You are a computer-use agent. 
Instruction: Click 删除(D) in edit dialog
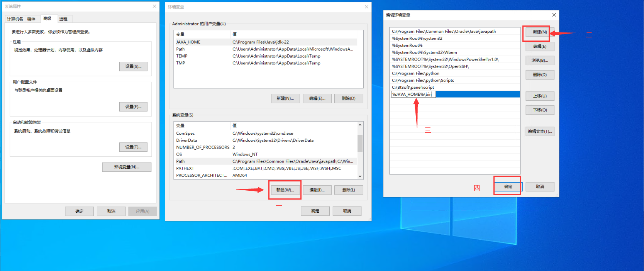(539, 75)
